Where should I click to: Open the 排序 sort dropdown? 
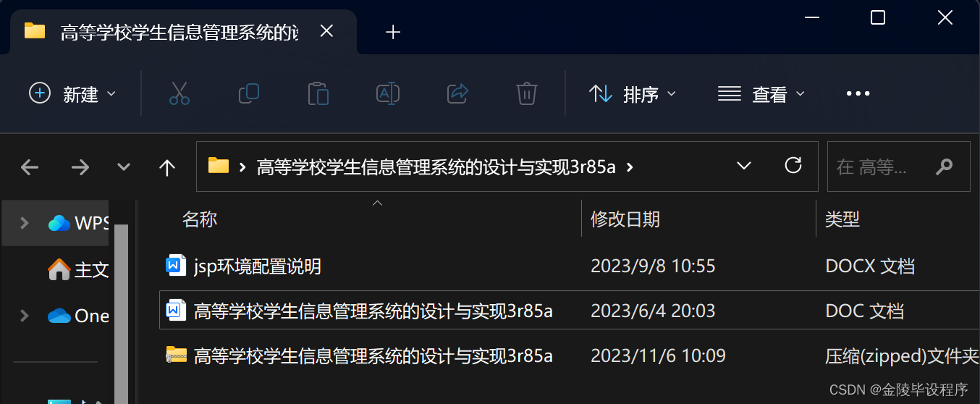point(633,93)
